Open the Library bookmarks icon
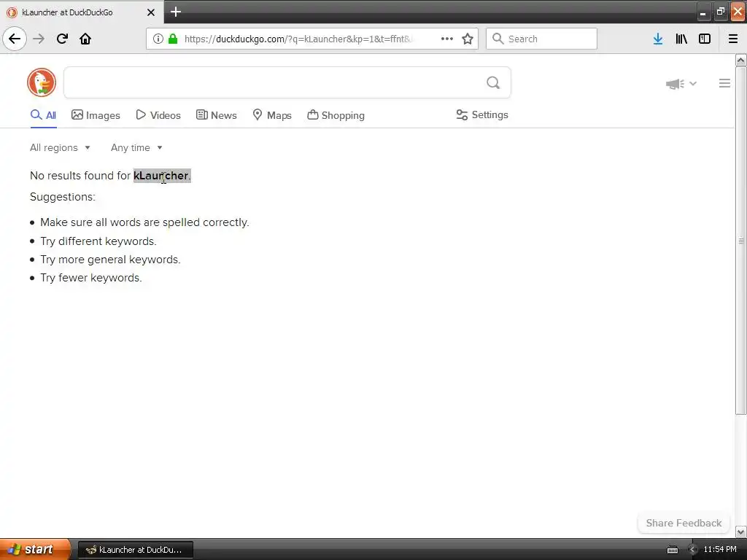 point(681,39)
